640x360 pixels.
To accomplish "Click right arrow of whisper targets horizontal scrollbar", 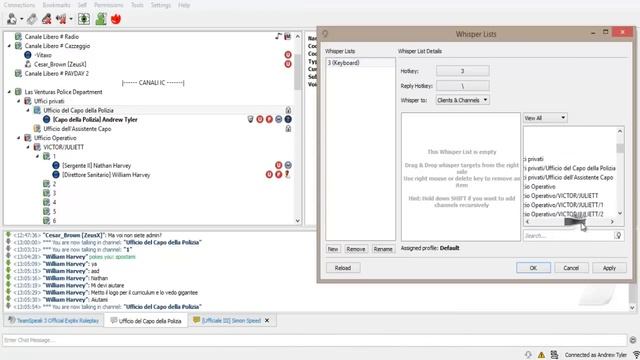I will (x=612, y=222).
